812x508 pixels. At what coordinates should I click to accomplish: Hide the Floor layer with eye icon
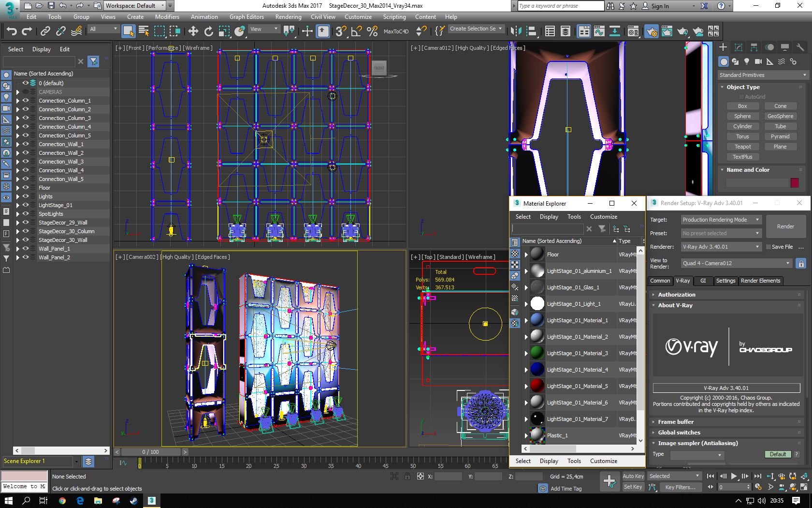[26, 188]
